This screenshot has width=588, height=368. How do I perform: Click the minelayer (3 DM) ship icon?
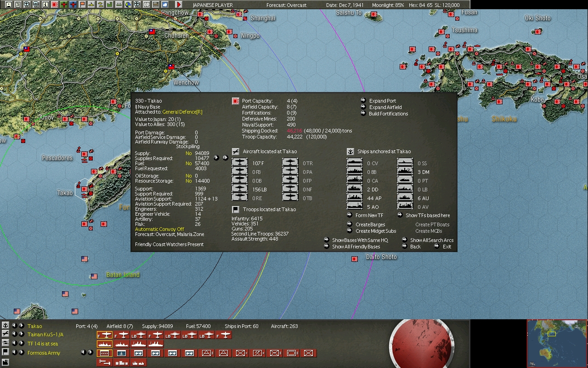pos(405,172)
